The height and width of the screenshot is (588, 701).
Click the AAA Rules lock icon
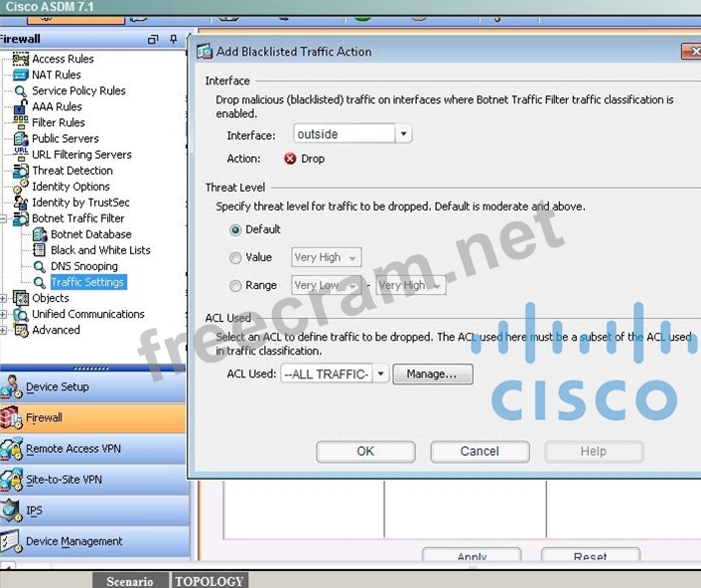22,107
